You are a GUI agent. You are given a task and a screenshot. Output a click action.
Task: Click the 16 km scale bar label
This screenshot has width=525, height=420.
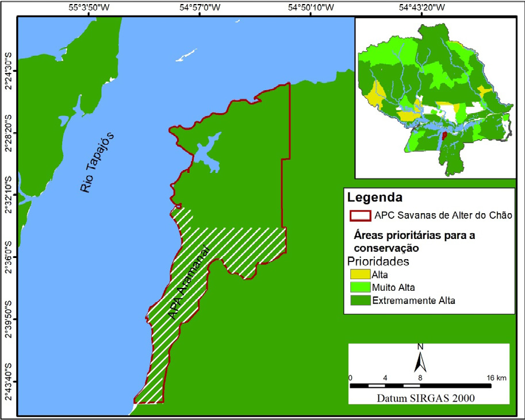[497, 377]
